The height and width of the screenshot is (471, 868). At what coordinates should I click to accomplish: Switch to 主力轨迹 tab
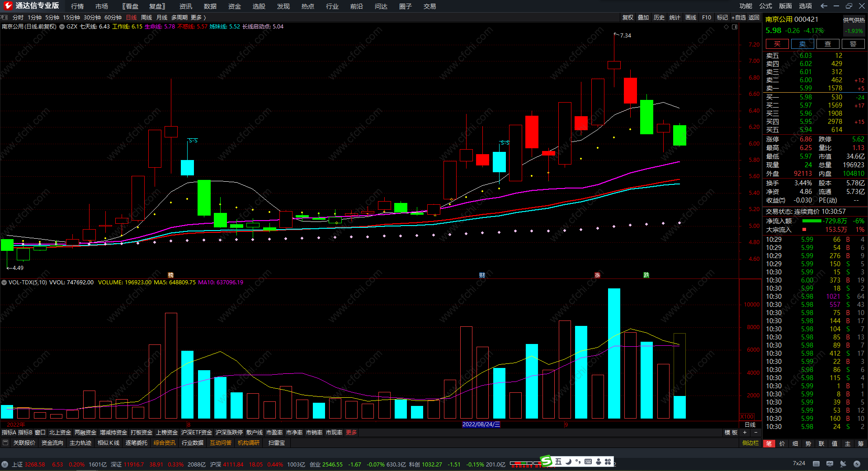(x=80, y=443)
